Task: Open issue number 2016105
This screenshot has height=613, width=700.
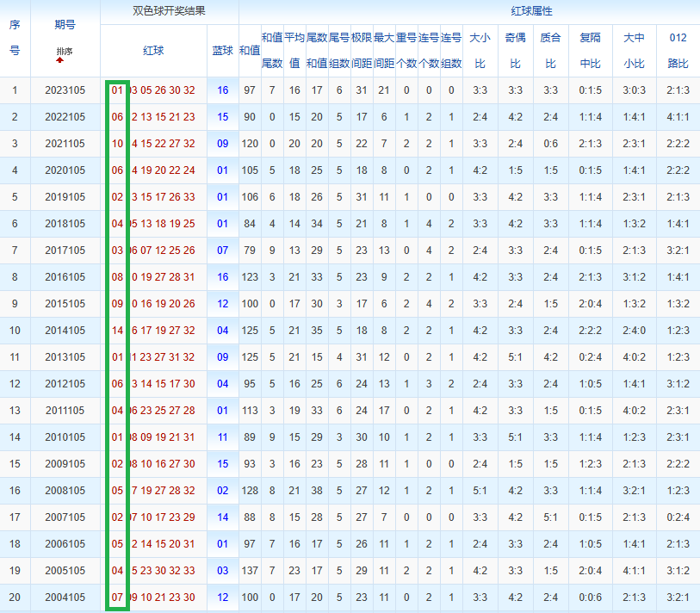Action: click(65, 277)
